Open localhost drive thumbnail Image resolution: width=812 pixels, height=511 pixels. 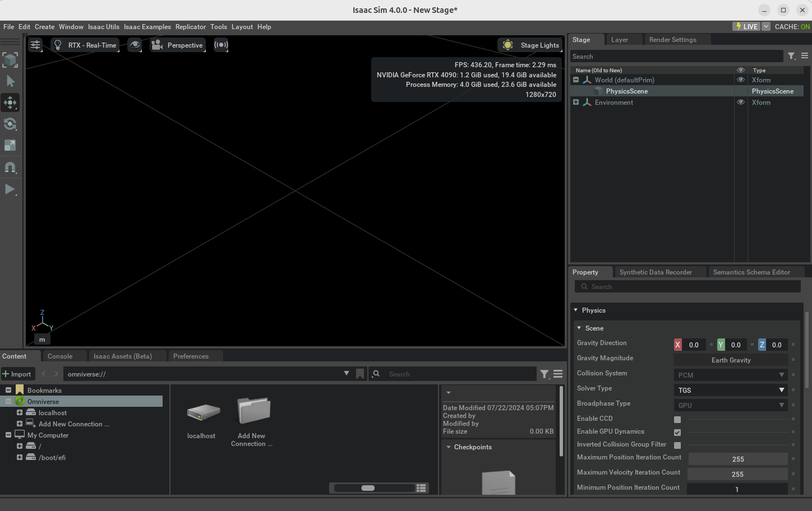click(x=202, y=414)
